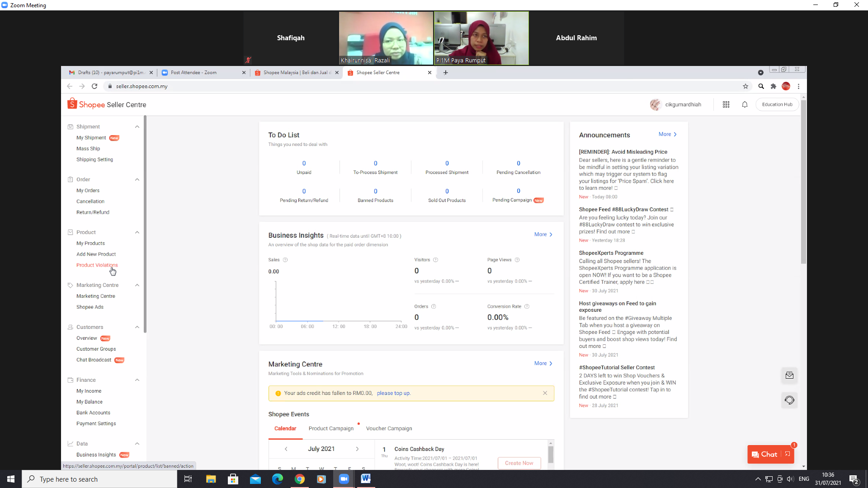
Task: Click the Visitors help question icon
Action: 436,260
